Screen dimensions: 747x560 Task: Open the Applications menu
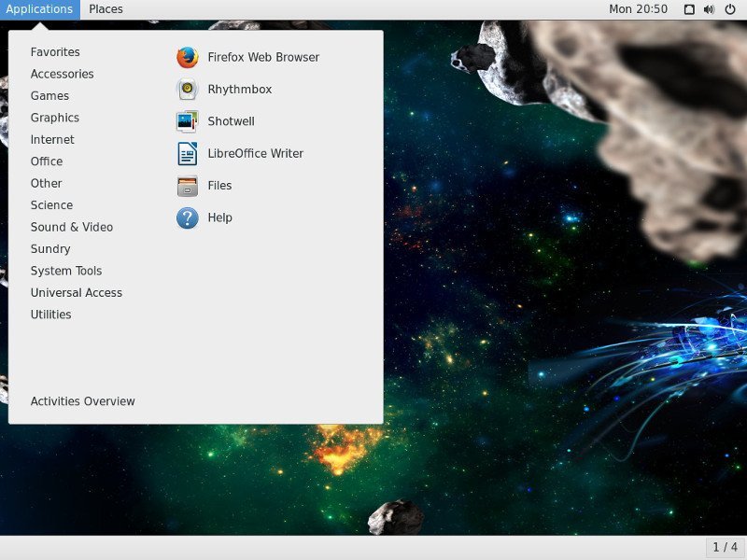(x=39, y=9)
